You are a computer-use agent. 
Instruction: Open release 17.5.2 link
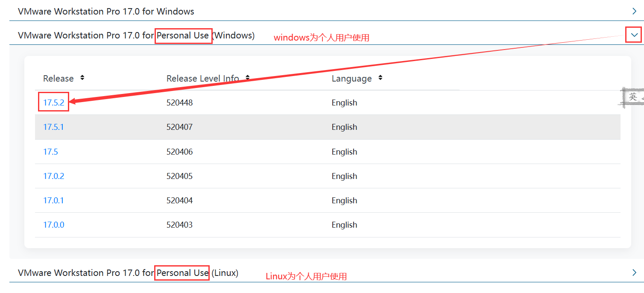coord(53,103)
